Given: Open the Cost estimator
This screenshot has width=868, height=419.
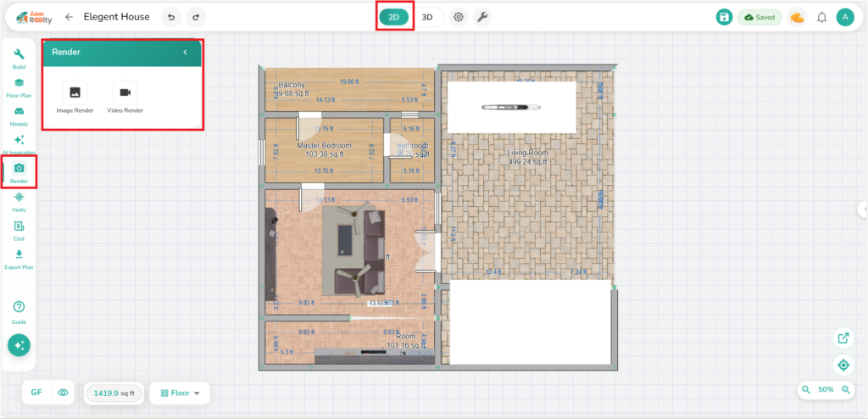Looking at the screenshot, I should click(x=19, y=229).
